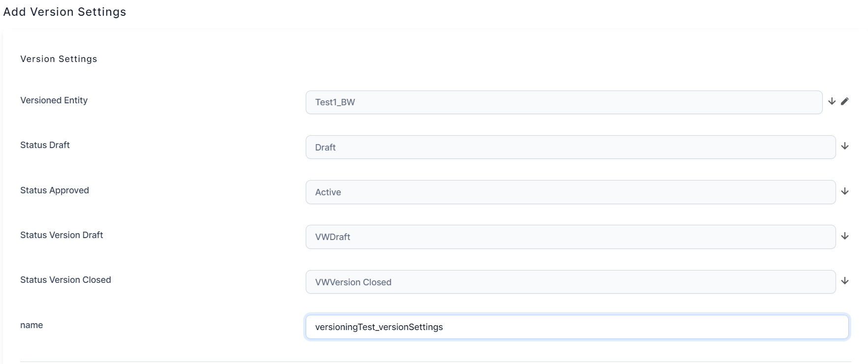
Task: Click the Add Version Settings page title
Action: point(64,12)
